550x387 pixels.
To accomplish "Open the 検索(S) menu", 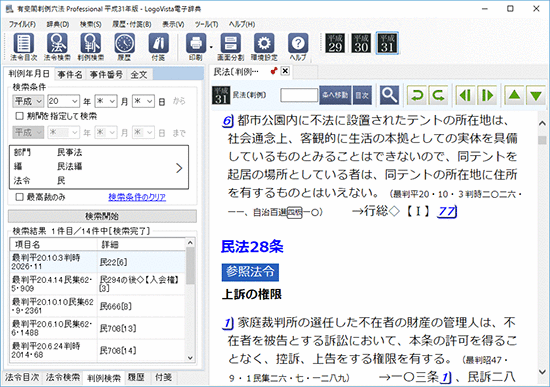I will point(90,24).
